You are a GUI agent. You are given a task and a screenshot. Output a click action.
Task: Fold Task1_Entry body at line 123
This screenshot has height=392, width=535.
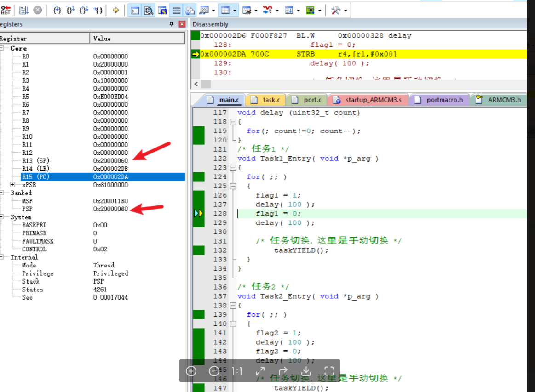[233, 168]
